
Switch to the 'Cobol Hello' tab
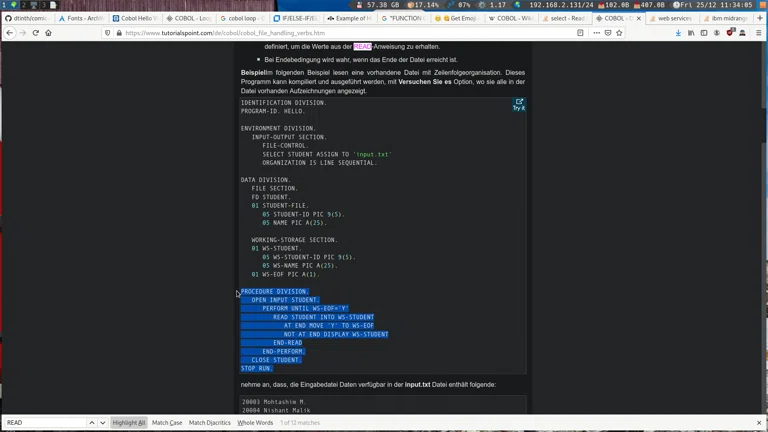coord(135,18)
